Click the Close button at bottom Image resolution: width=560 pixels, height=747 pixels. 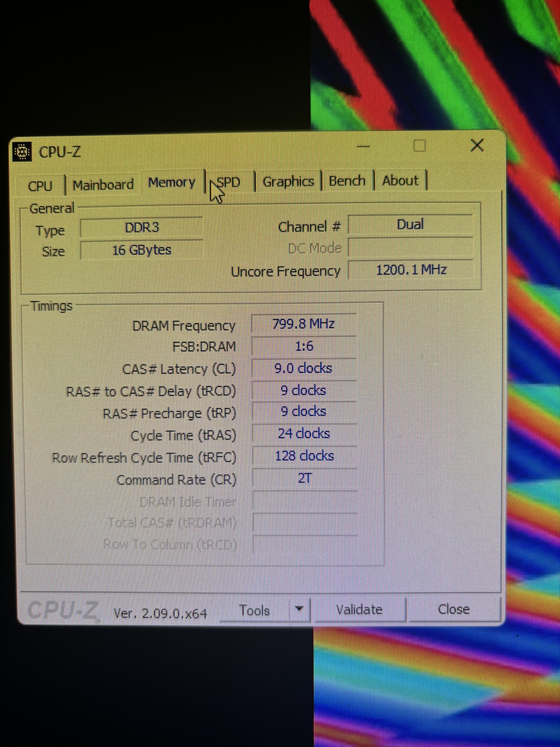click(453, 609)
